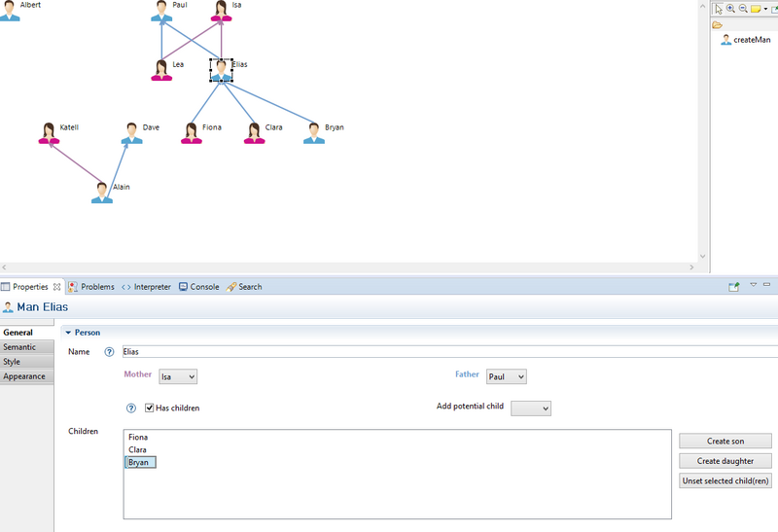Click the Create son button
Viewport: 778px width, 532px height.
point(725,442)
